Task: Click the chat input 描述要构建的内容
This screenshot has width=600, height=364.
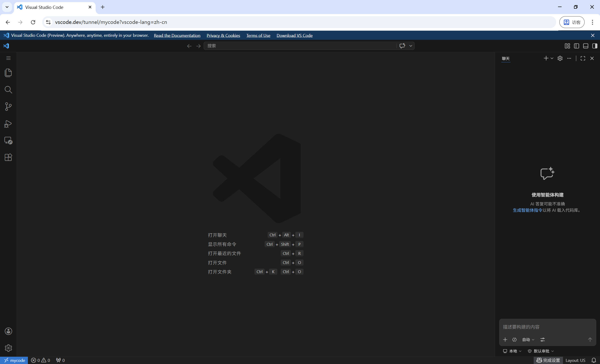Action: click(x=547, y=327)
